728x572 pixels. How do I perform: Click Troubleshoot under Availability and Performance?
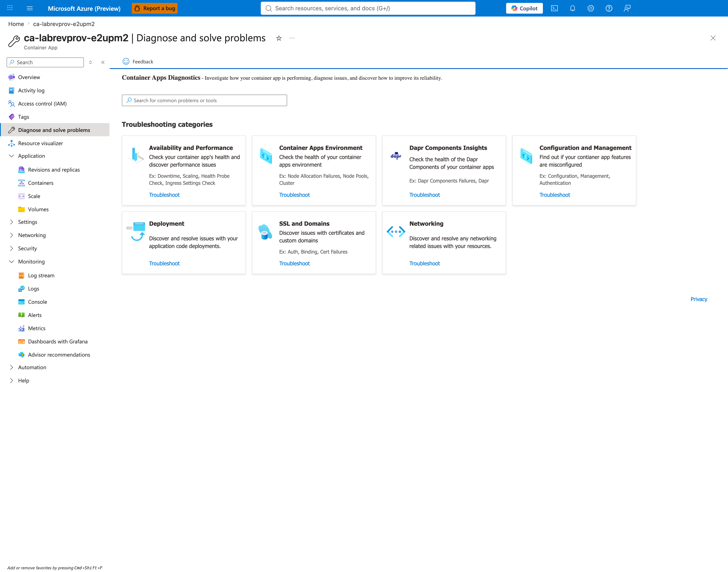coord(164,195)
